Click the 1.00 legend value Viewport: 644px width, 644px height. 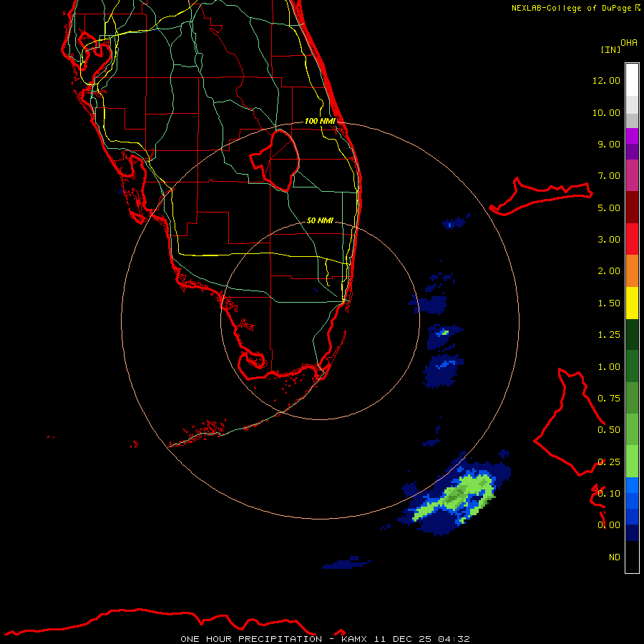pos(609,367)
